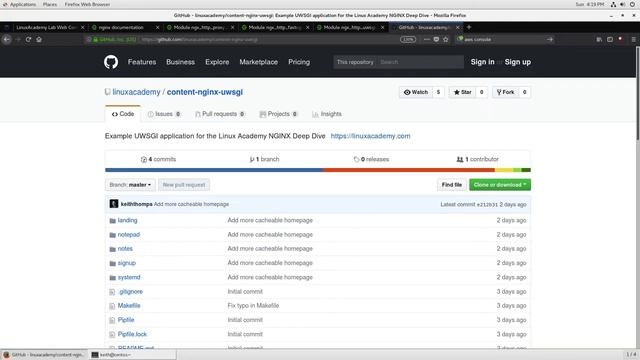The width and height of the screenshot is (640, 360).
Task: Open the Pull requests tab
Action: [x=220, y=114]
